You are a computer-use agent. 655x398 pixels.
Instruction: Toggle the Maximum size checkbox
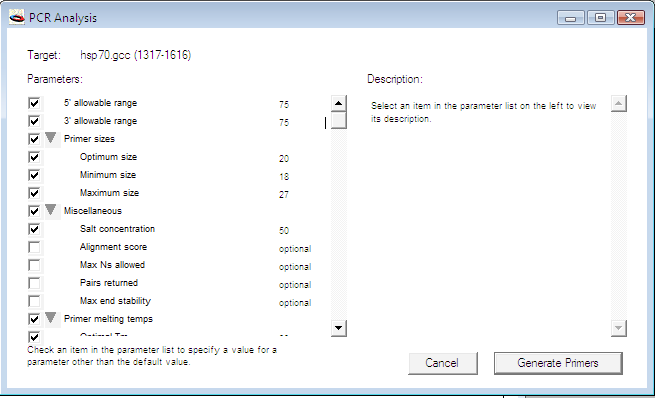tap(34, 193)
